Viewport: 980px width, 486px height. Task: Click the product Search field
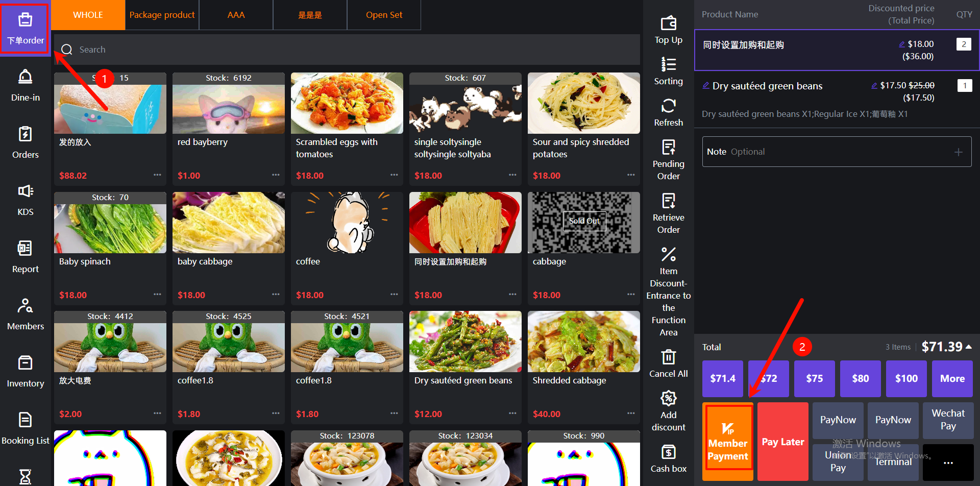point(347,50)
